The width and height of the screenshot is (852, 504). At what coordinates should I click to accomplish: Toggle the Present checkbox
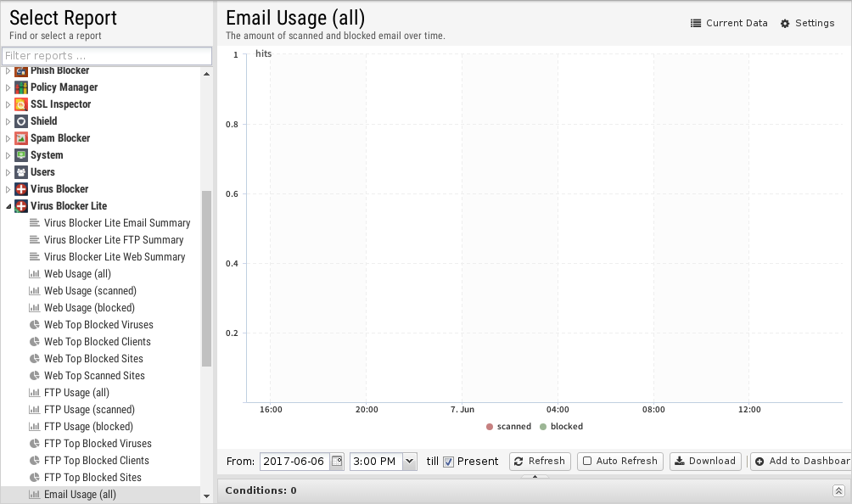point(448,462)
